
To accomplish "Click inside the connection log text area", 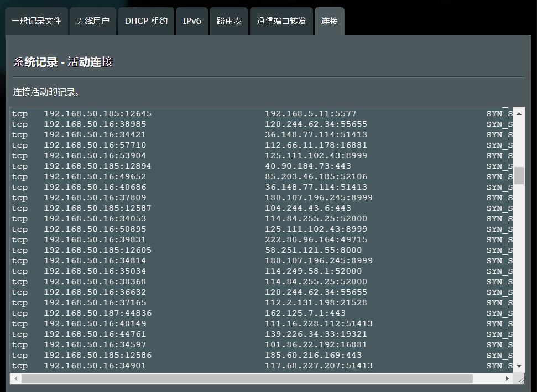I will tap(260, 238).
